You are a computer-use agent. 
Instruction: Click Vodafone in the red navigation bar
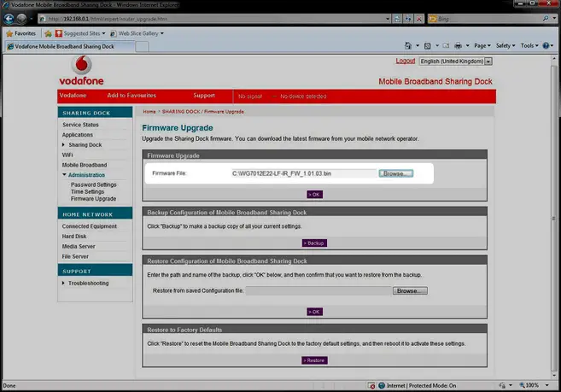73,96
